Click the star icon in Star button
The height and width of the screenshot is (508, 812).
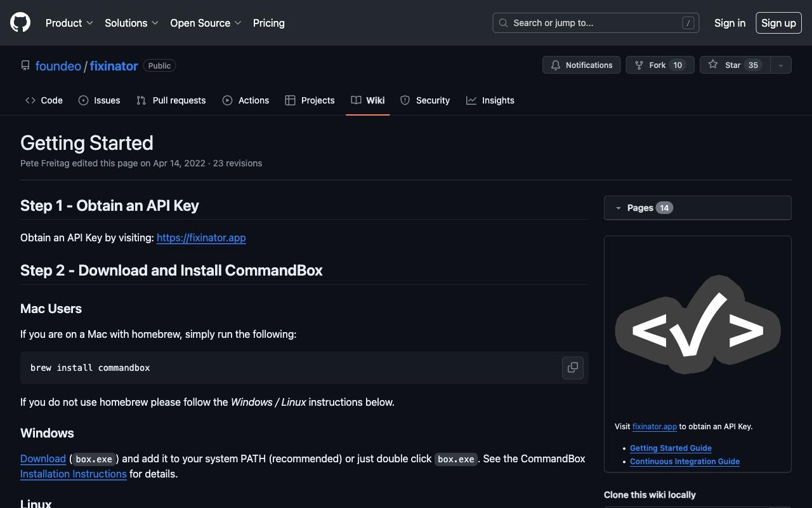tap(713, 64)
